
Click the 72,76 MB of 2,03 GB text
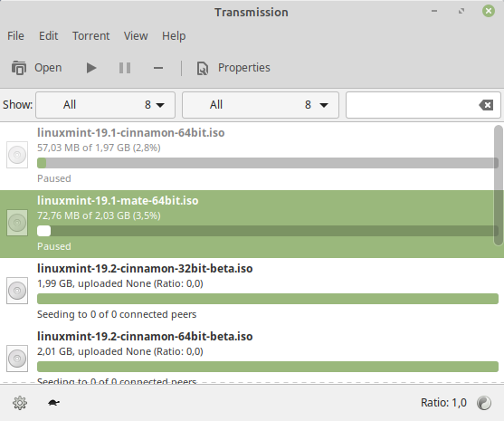tap(99, 215)
